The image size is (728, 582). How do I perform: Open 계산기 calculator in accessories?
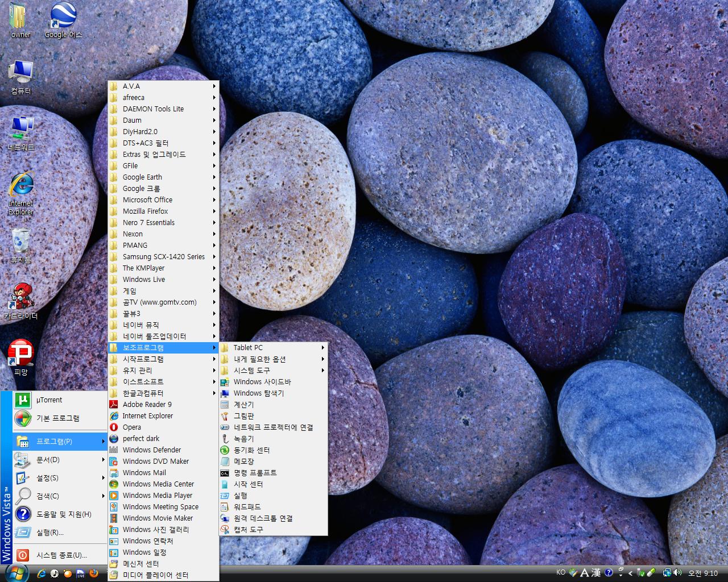pos(274,405)
